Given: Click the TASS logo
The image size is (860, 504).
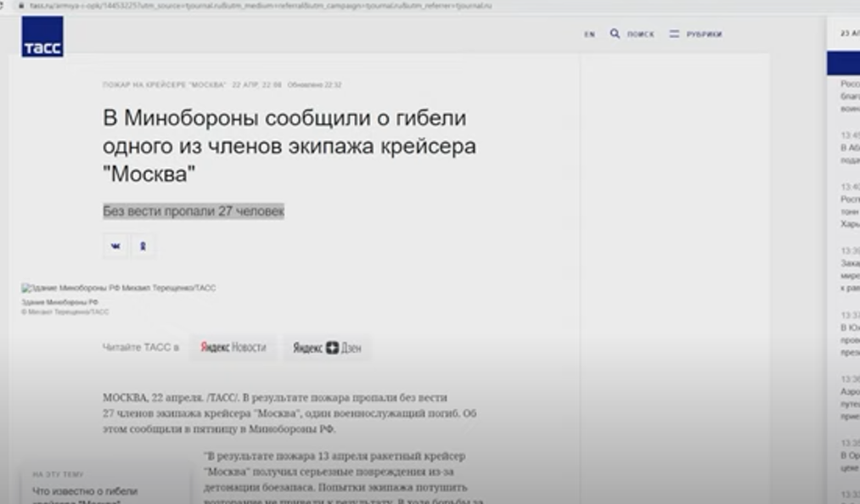Looking at the screenshot, I should [x=42, y=37].
